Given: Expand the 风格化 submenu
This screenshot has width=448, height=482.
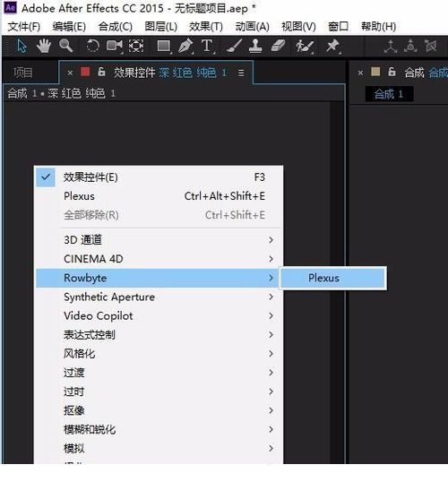Looking at the screenshot, I should point(159,354).
